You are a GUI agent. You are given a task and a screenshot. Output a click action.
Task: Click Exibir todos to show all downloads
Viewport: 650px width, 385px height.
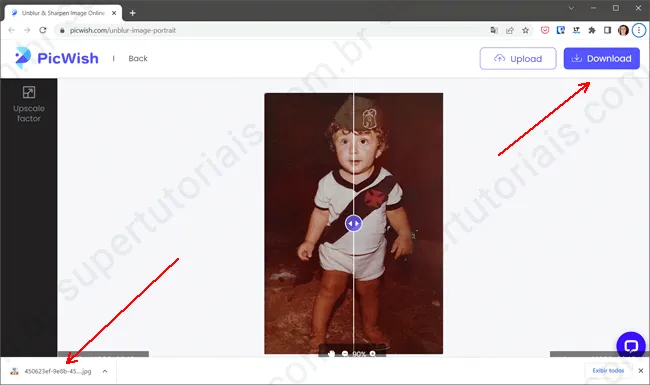tap(608, 370)
